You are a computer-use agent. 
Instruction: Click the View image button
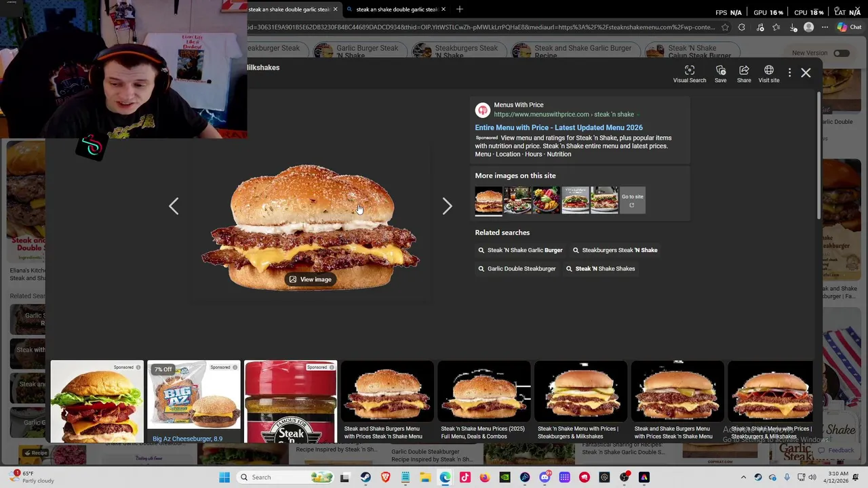pyautogui.click(x=311, y=279)
